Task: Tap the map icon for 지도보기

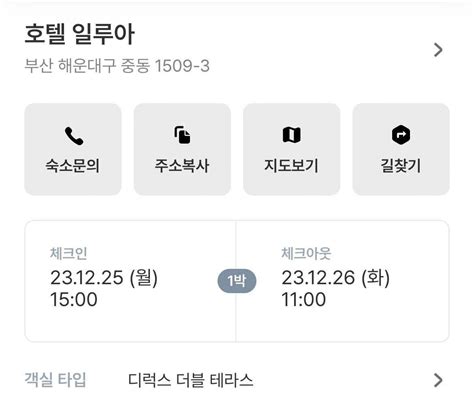Action: tap(292, 135)
